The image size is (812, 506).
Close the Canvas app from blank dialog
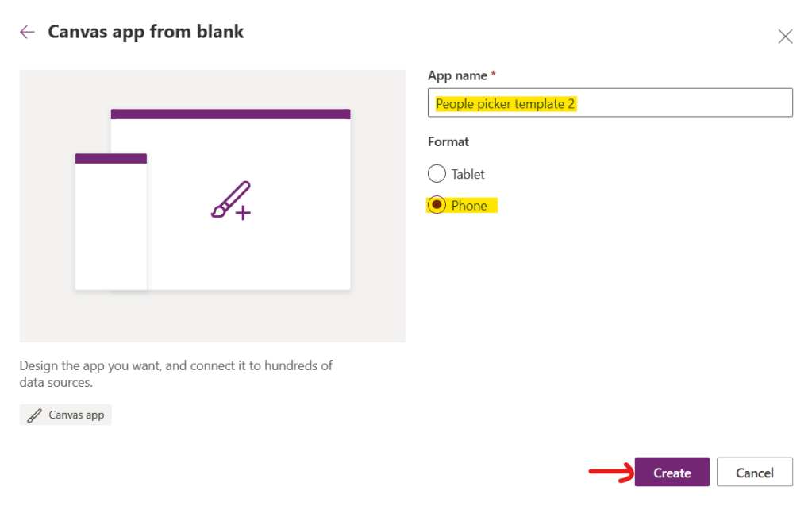coord(785,37)
